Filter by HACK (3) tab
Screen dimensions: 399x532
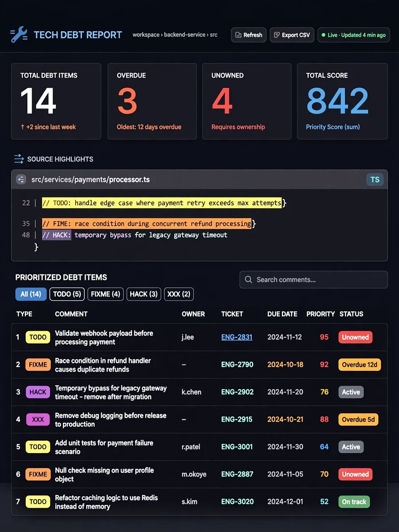click(x=144, y=294)
